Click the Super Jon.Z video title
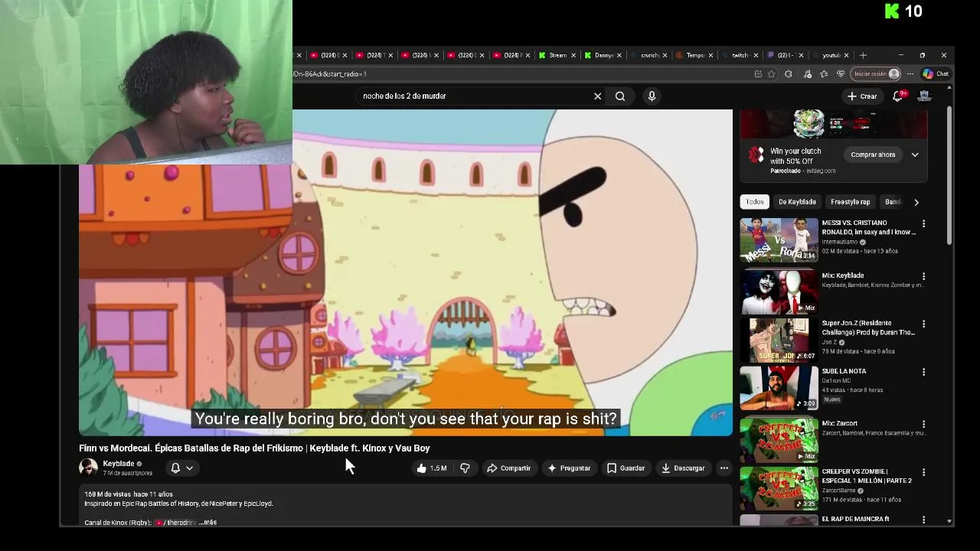 point(868,328)
